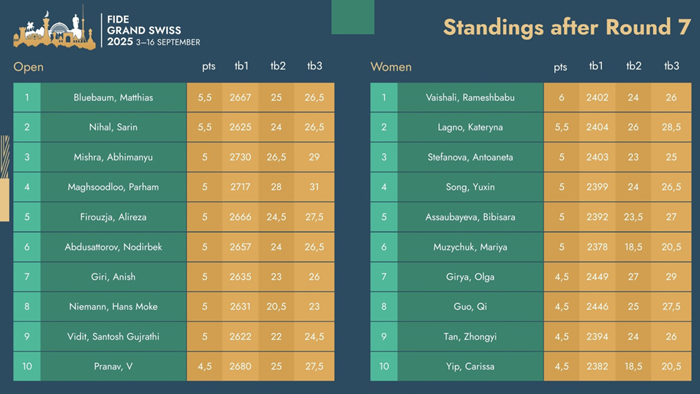The height and width of the screenshot is (394, 700).
Task: Select the Niemann, Hans Moke row
Action: pos(174,307)
